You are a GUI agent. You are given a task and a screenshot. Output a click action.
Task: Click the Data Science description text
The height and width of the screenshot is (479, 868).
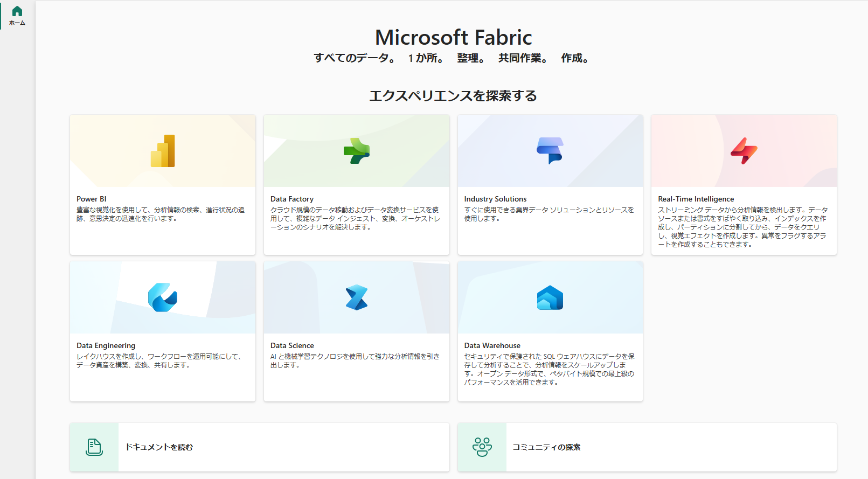[355, 360]
